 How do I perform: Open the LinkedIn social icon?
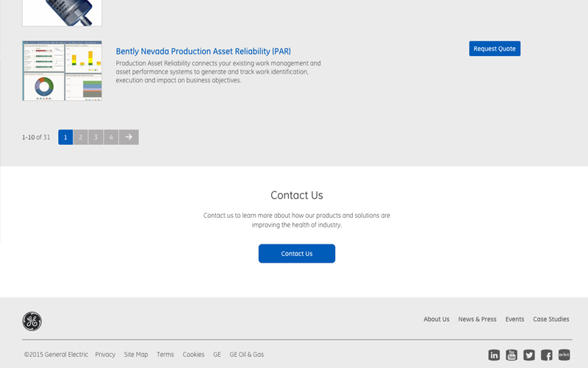494,355
